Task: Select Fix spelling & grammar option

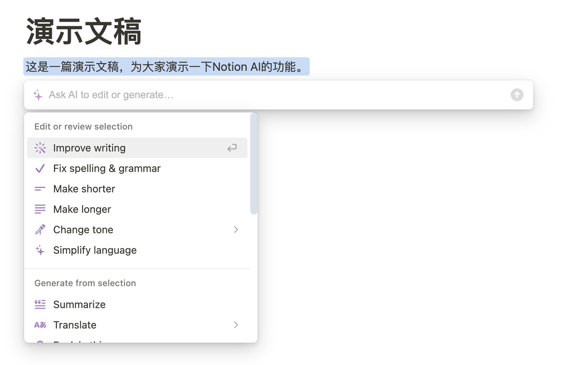Action: click(137, 168)
